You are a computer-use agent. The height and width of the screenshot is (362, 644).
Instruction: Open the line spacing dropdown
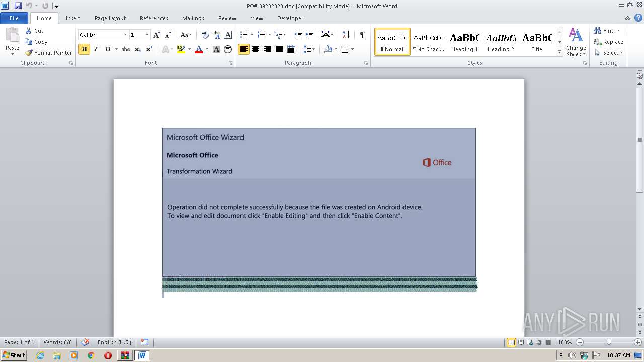(309, 49)
